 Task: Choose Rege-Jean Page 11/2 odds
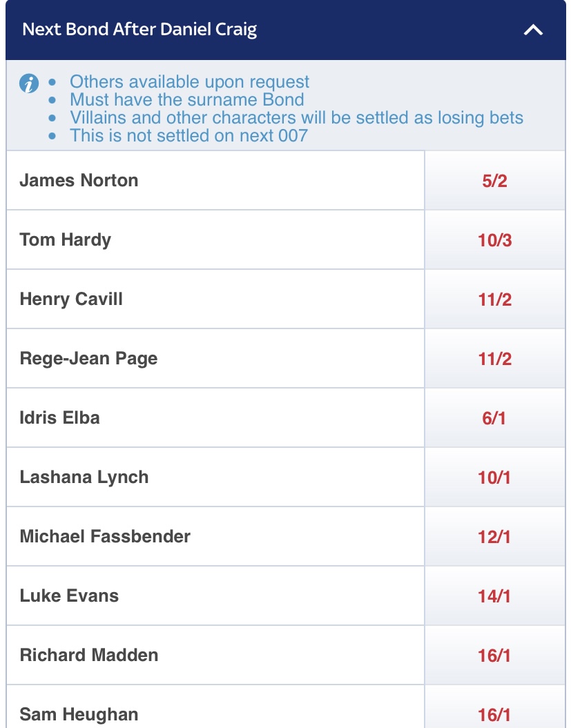(x=495, y=359)
